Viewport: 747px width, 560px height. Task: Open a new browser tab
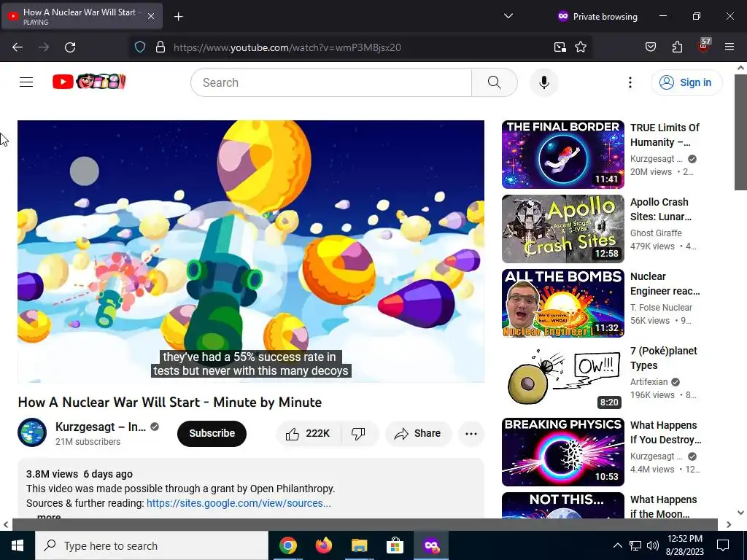(x=178, y=17)
